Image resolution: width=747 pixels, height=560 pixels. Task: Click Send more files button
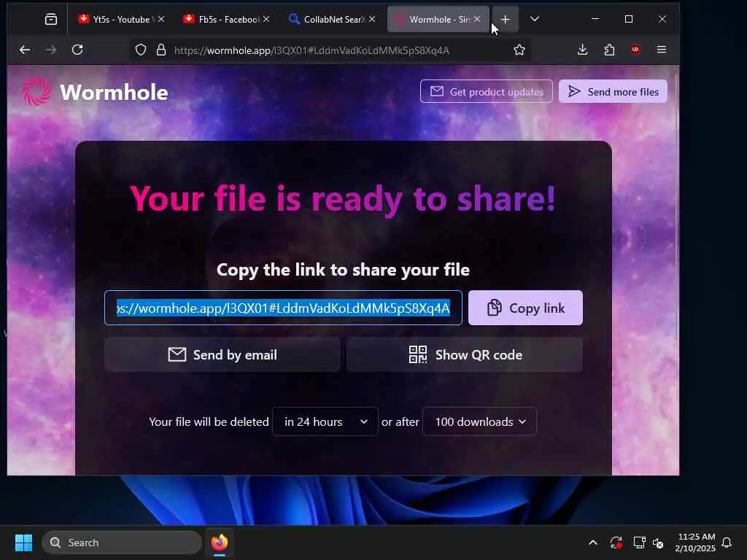click(x=613, y=91)
